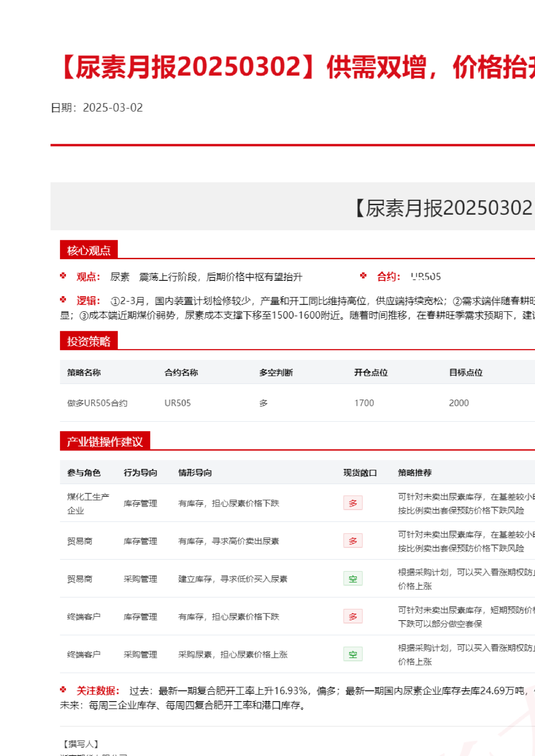
Task: Click the 情形导向 column header
Action: [x=195, y=472]
